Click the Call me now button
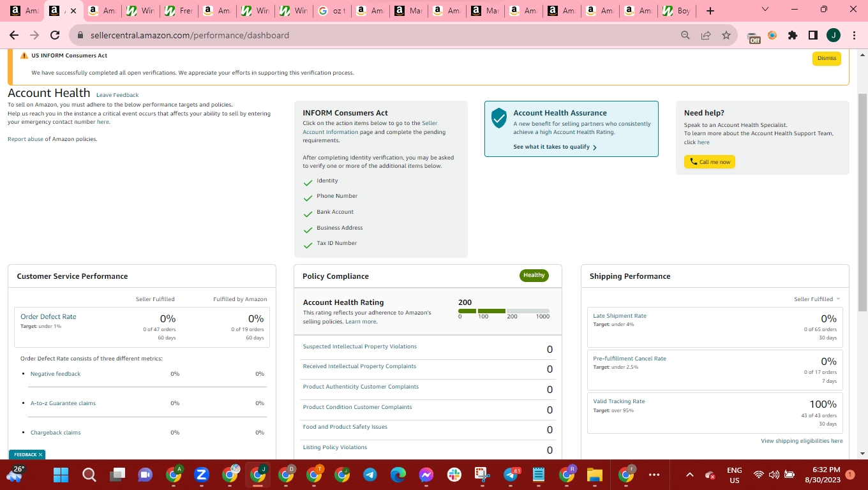Viewport: 868px width, 490px height. point(710,162)
